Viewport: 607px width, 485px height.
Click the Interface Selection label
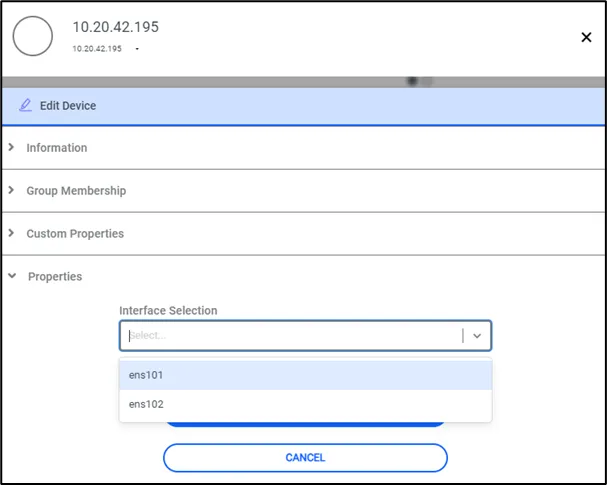coord(168,310)
